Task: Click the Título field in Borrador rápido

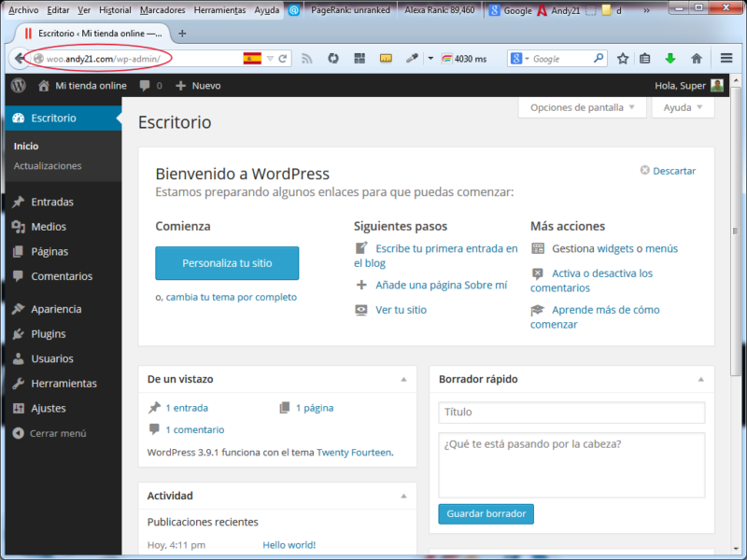Action: point(571,413)
